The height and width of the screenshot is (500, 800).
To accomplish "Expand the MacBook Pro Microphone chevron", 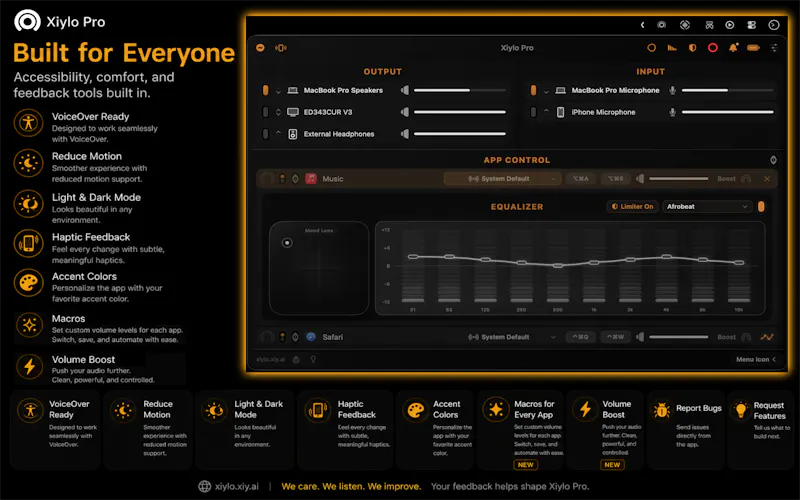I will click(x=546, y=91).
